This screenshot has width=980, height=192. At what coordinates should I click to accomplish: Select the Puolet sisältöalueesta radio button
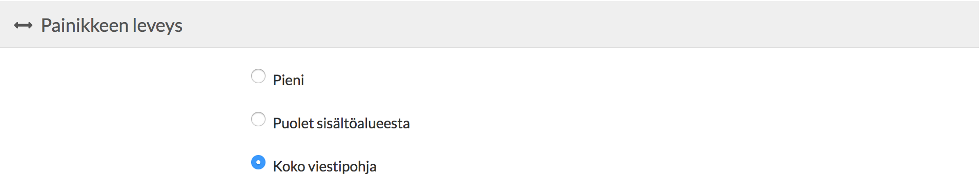tap(258, 119)
